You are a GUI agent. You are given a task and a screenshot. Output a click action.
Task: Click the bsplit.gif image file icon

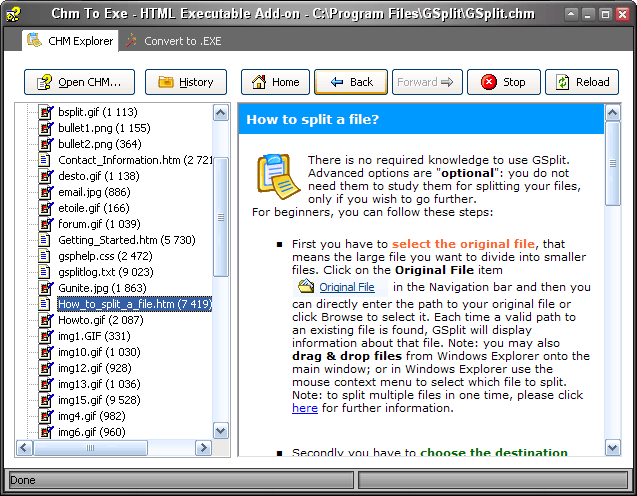[46, 112]
